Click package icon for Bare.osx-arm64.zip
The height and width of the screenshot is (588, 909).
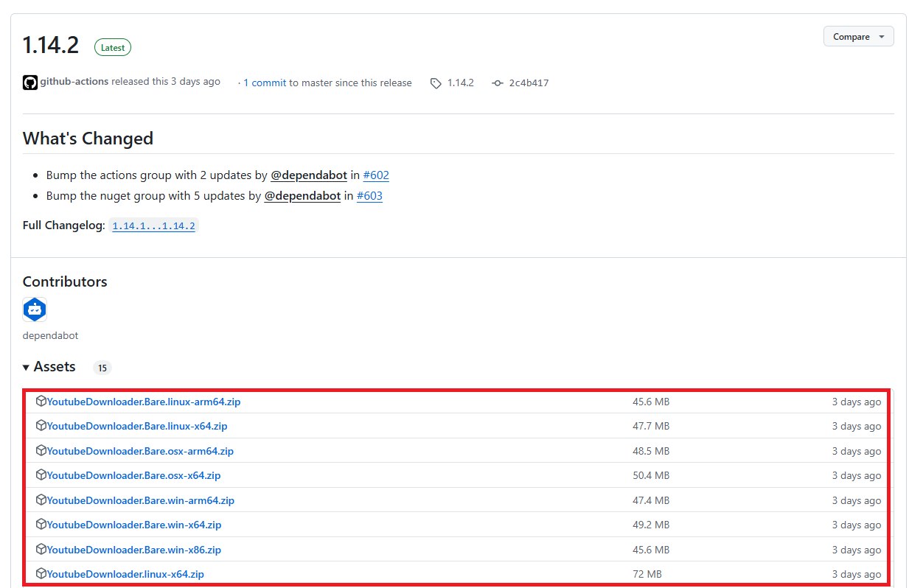[41, 451]
